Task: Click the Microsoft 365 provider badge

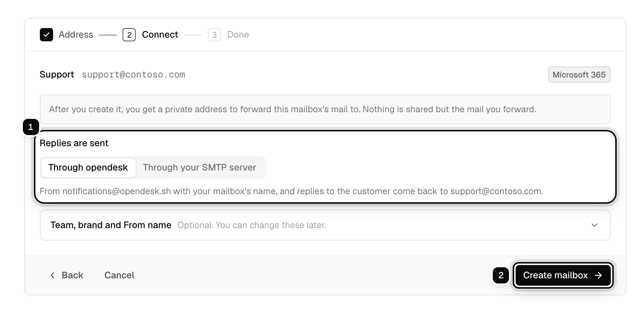Action: (579, 75)
